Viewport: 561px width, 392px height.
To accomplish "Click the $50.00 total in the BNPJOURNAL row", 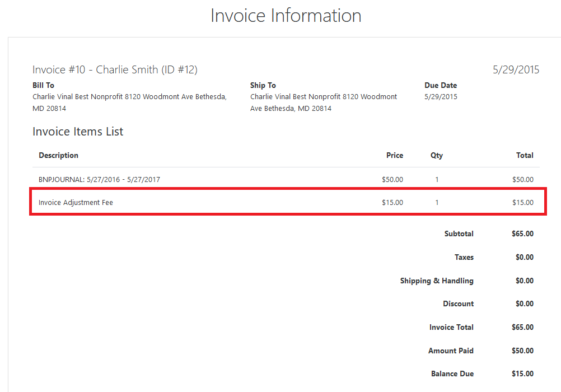I will click(523, 179).
